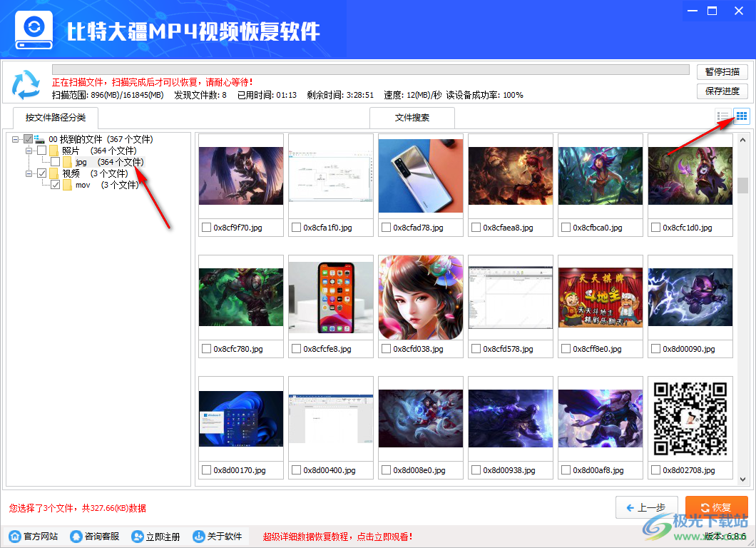Click the drive icon beside 找到的文件
This screenshot has height=548, width=756.
coord(39,139)
